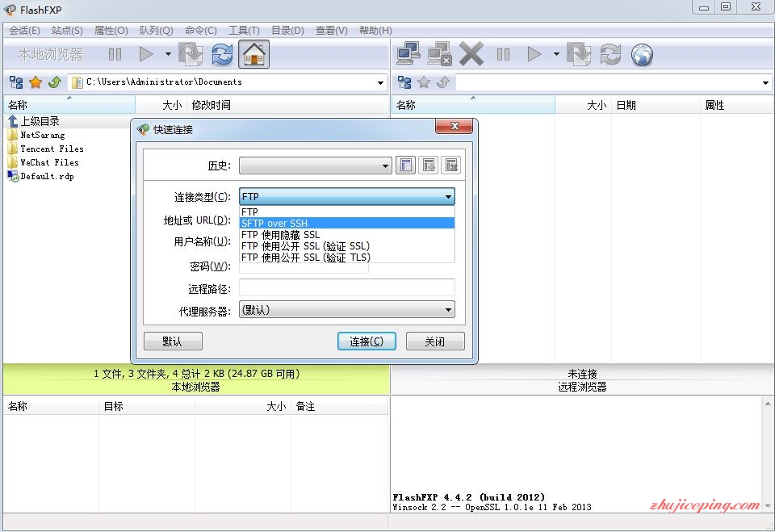Choose SFTP over SSH connection type

[x=346, y=223]
